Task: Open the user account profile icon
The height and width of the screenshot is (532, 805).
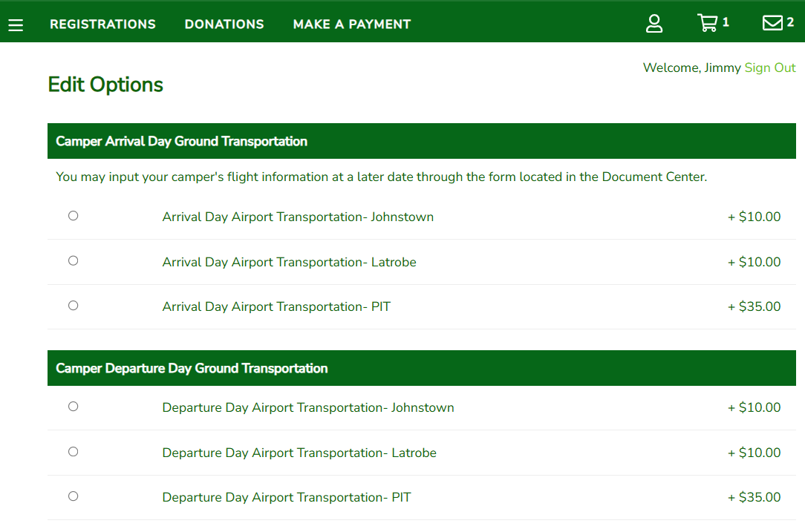Action: tap(654, 24)
